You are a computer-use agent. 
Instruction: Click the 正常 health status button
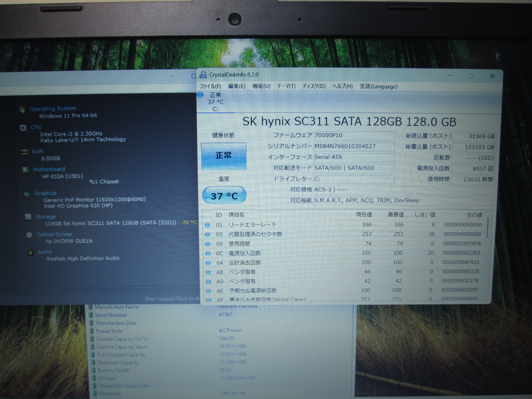click(x=223, y=156)
